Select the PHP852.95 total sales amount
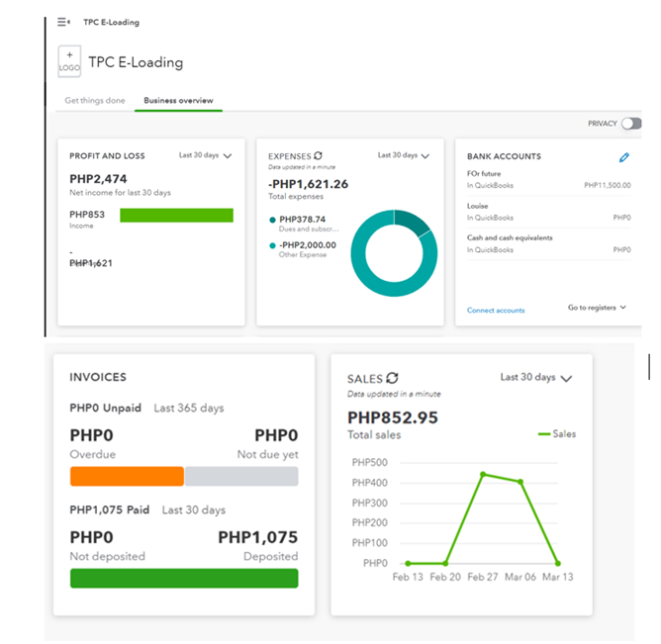The height and width of the screenshot is (644, 661). (x=393, y=417)
